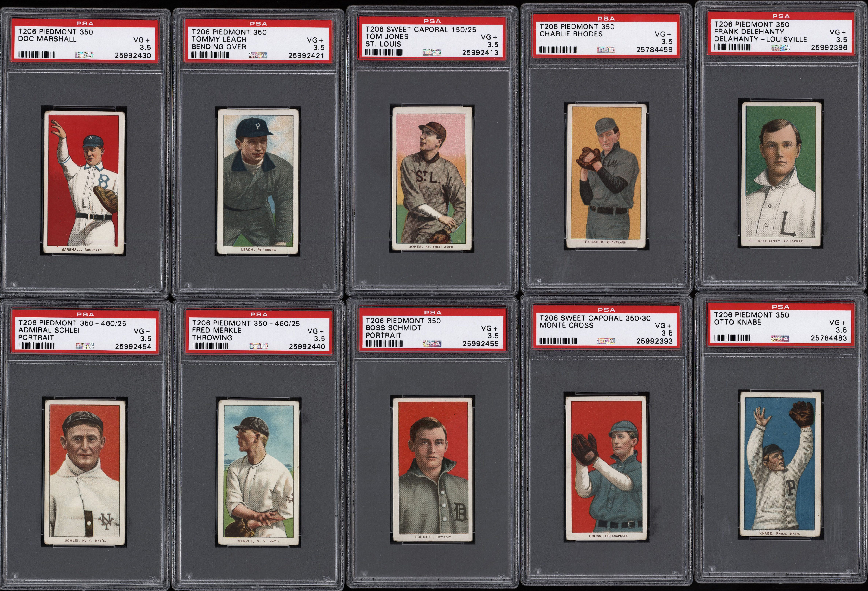Click the barcode on Boss Schmidt label
Viewport: 868px width, 591px height.
point(384,344)
